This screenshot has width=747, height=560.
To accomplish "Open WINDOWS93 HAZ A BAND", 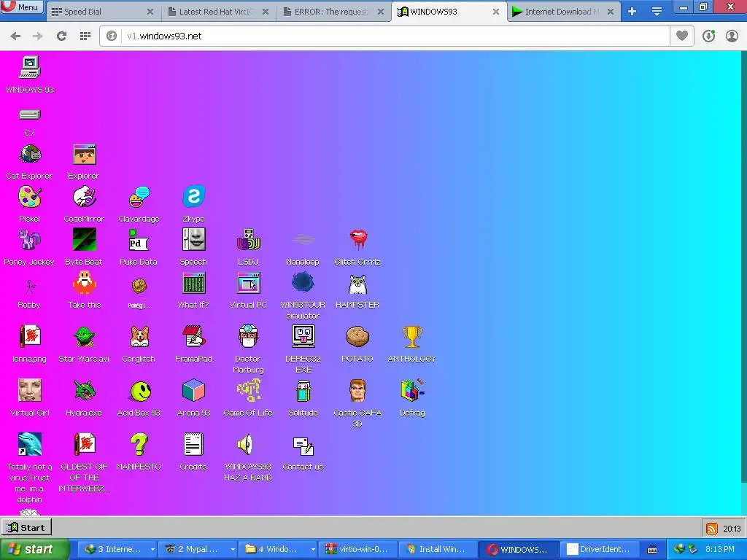I will point(246,444).
